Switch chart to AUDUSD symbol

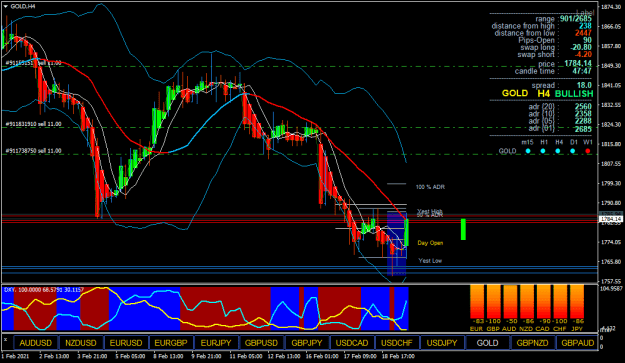[x=35, y=343]
